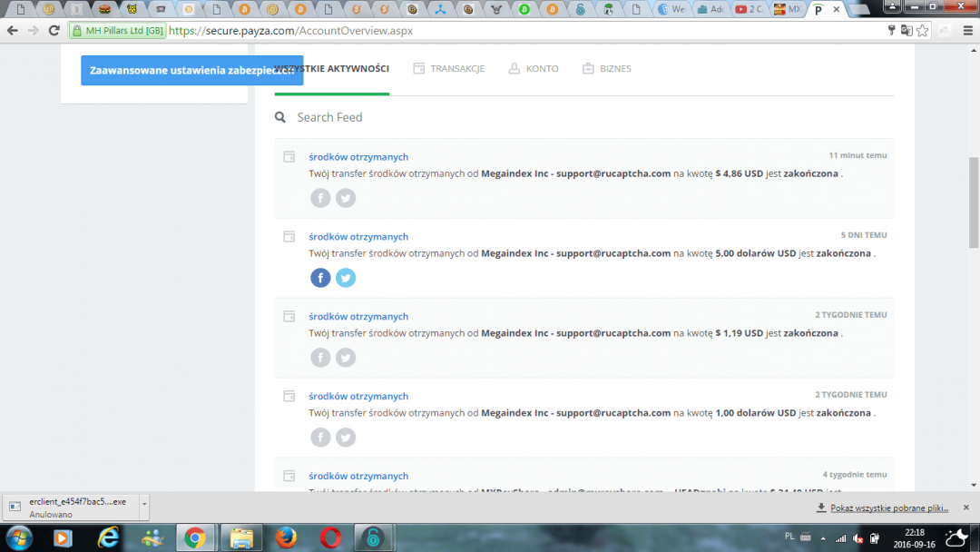Screen dimensions: 980x552
Task: Click Twitter share icon on 5,00 dolarów transfer
Action: click(346, 278)
